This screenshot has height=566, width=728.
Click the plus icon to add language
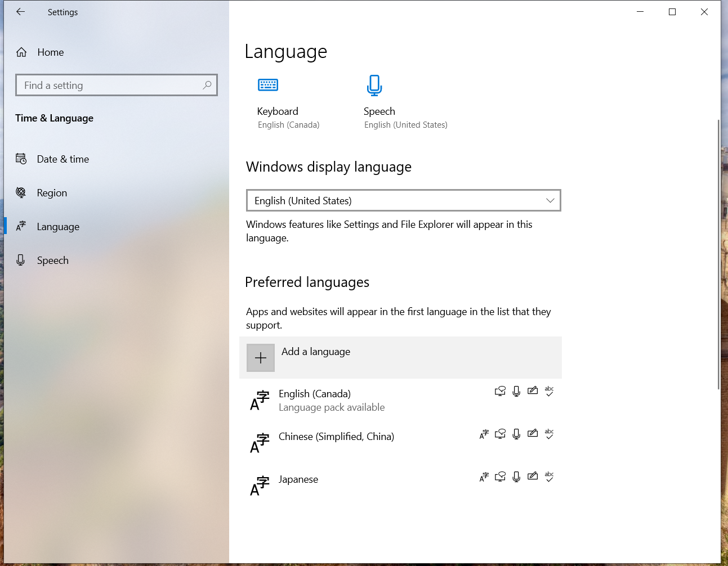coord(261,358)
